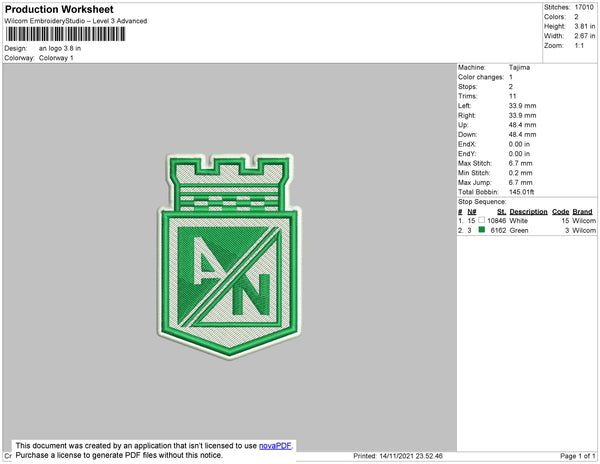Click the 'Production Worksheet' title
This screenshot has width=600, height=464.
[59, 9]
